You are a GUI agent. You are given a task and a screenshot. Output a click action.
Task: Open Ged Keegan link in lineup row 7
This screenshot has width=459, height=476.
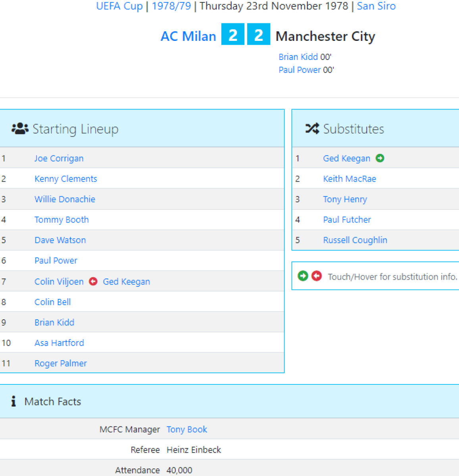(x=126, y=282)
